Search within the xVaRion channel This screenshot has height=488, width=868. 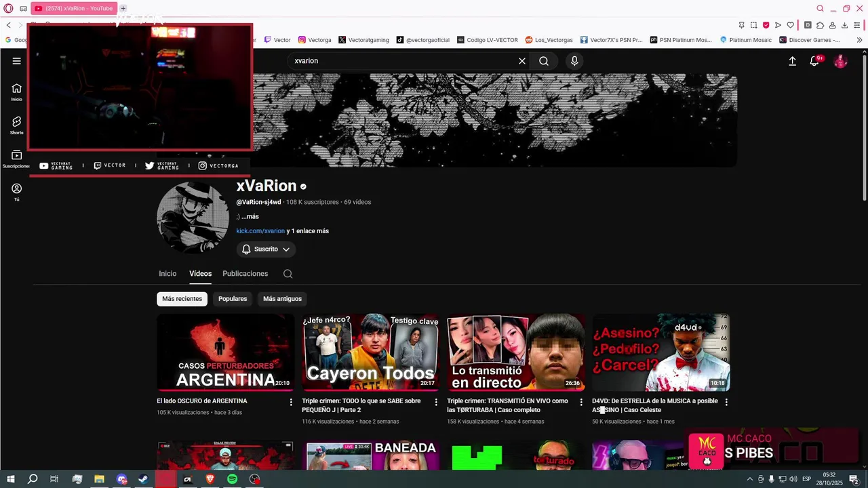click(x=288, y=274)
